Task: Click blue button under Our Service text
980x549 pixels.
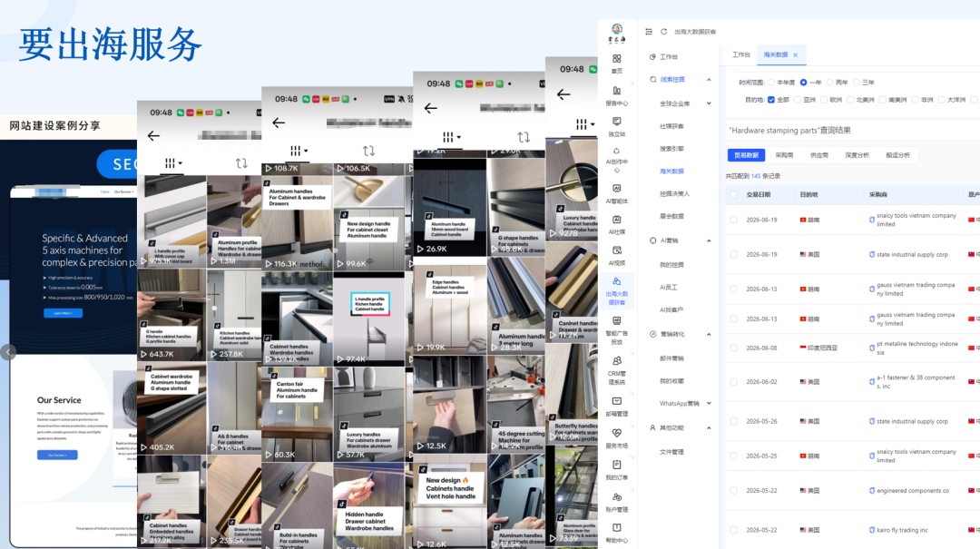Action: pyautogui.click(x=57, y=455)
